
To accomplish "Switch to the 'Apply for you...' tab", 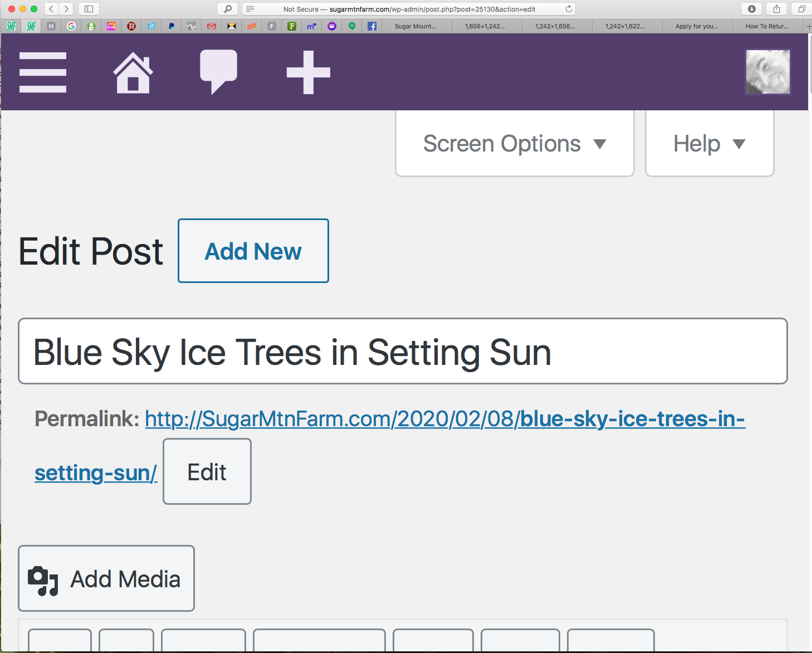I will 696,26.
